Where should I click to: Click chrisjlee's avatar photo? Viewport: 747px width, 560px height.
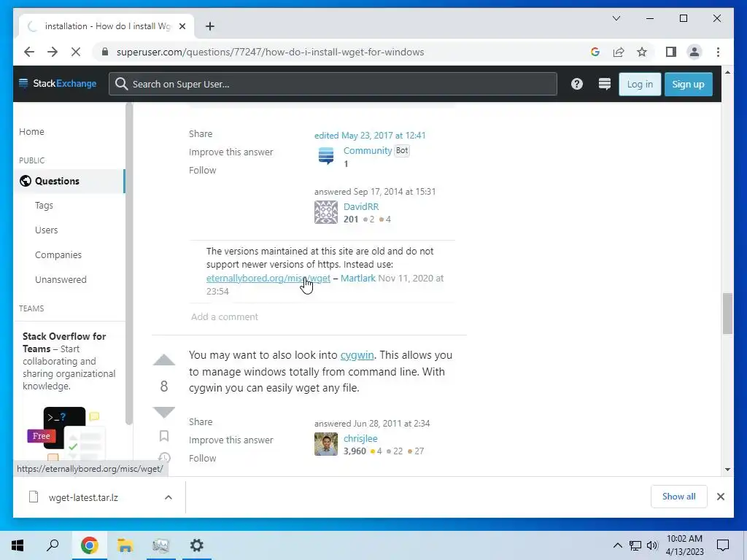[x=326, y=444]
